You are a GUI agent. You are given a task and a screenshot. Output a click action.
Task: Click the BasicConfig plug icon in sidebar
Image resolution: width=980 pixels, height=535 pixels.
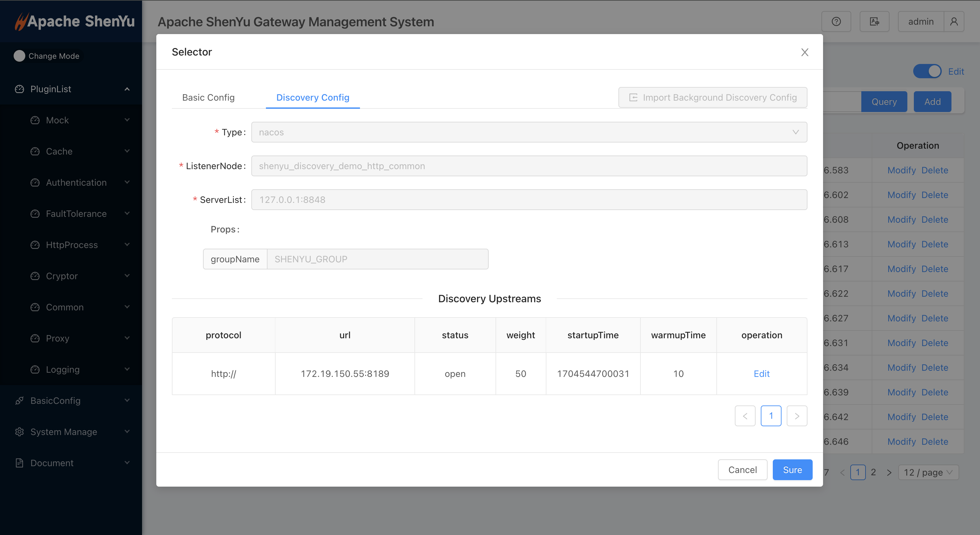tap(19, 401)
